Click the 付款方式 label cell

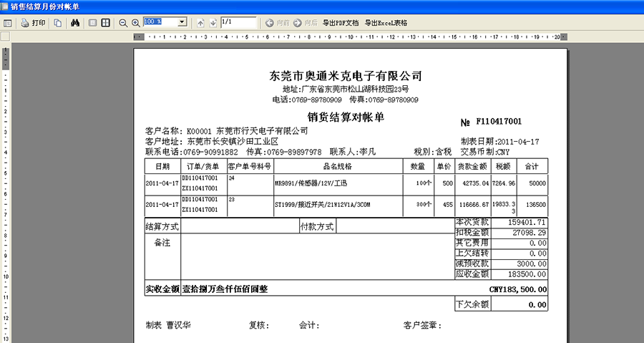click(x=317, y=226)
